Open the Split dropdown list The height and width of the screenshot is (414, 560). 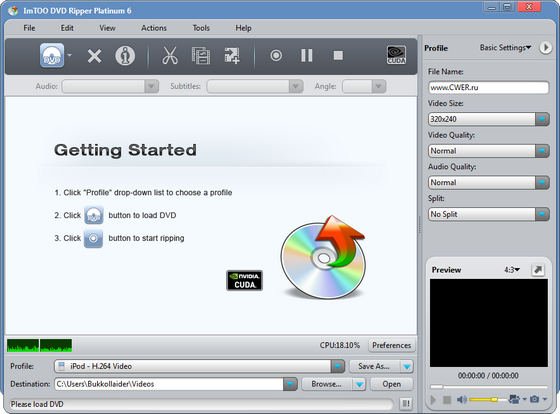coord(542,214)
